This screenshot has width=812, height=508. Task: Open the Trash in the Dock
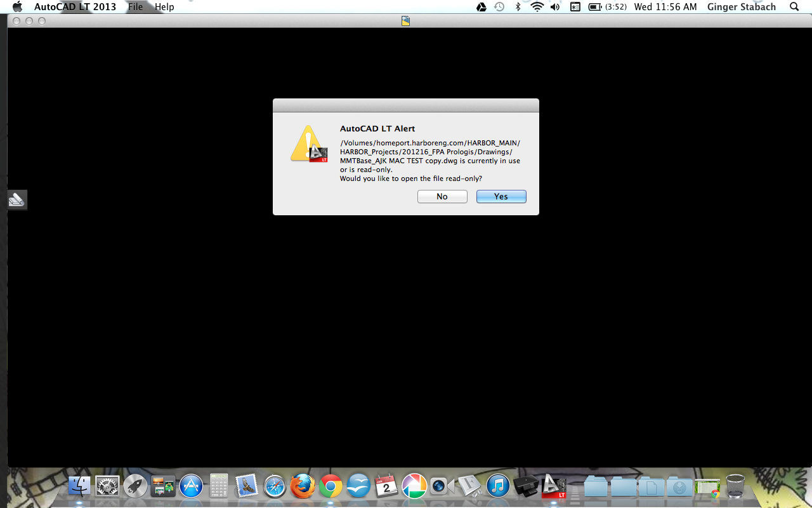click(735, 486)
